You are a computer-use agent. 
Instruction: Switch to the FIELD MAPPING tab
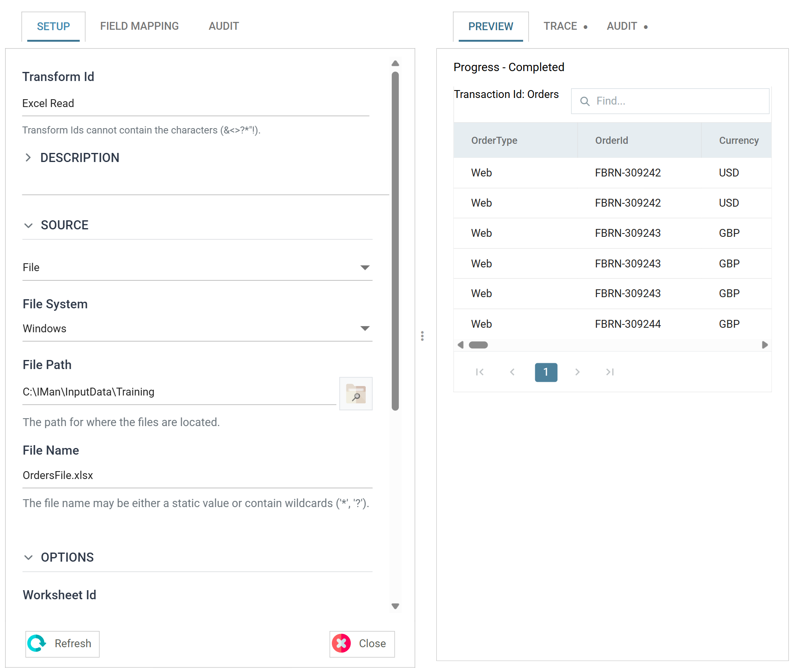139,26
